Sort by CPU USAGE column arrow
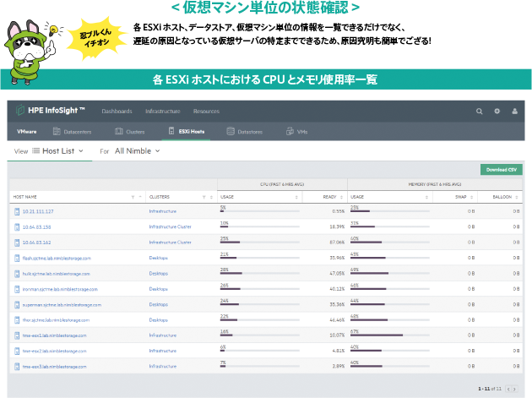This screenshot has width=532, height=398. pyautogui.click(x=296, y=197)
